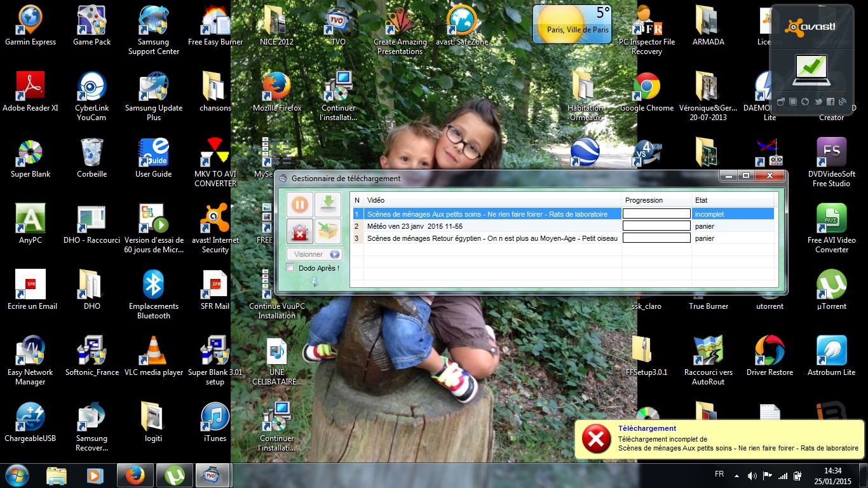
Task: Click the Etat column header
Action: point(732,200)
